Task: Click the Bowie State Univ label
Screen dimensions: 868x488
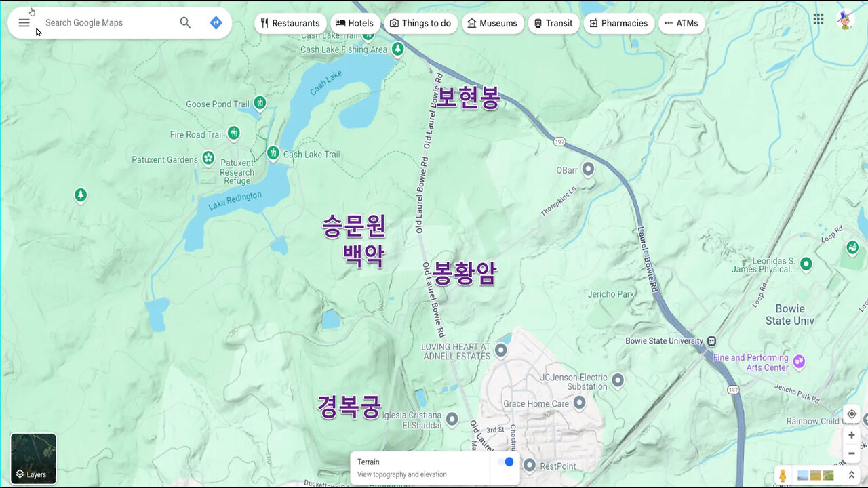Action: 790,314
